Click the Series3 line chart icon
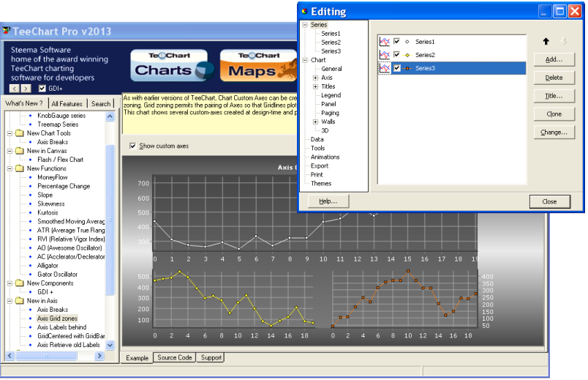This screenshot has width=588, height=380. pyautogui.click(x=385, y=68)
